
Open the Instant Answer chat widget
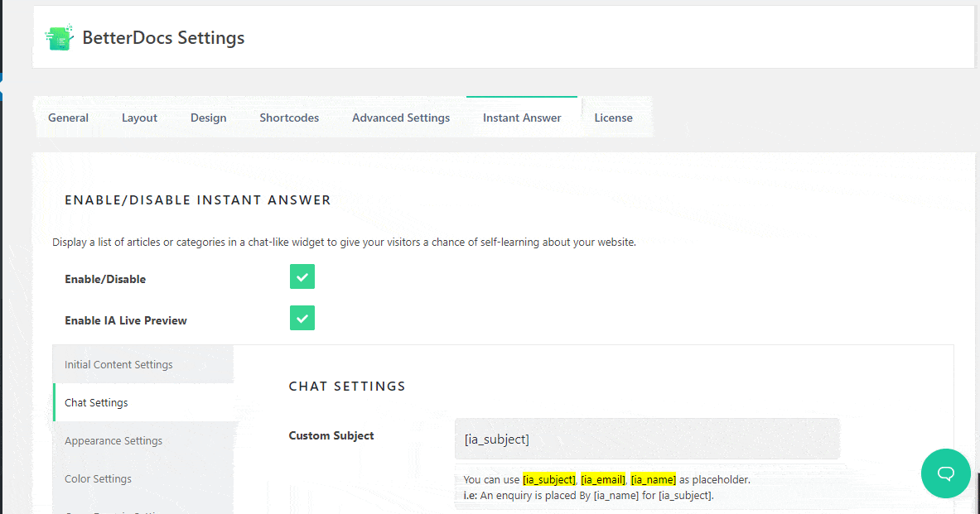[945, 473]
